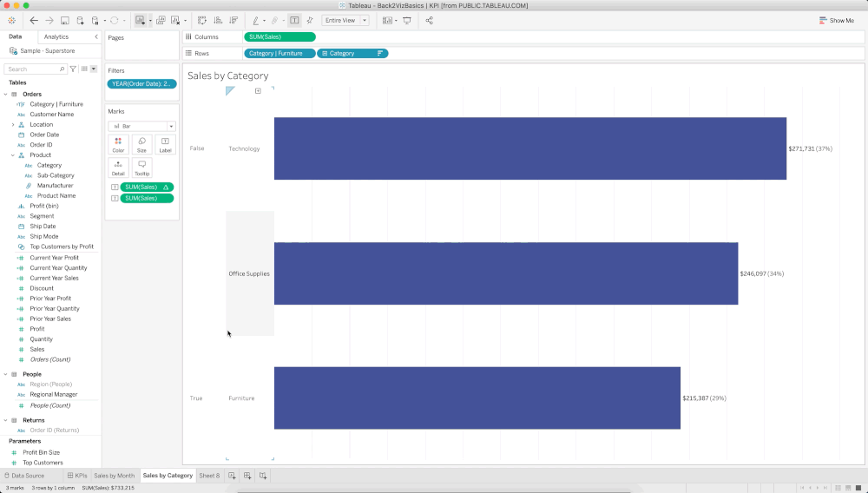Expand the Category pill plus icon on Rows
This screenshot has height=493, width=868.
[x=325, y=54]
